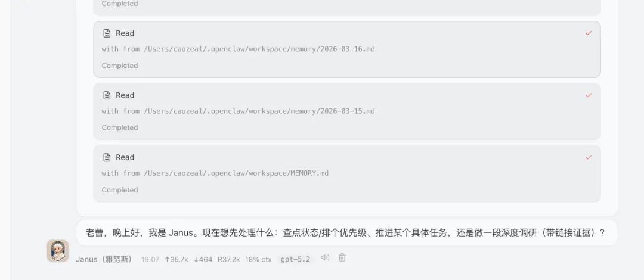Viewport: 644px width, 280px height.
Task: Click red checkmark on the 2026-03-15.md card
Action: tap(589, 95)
